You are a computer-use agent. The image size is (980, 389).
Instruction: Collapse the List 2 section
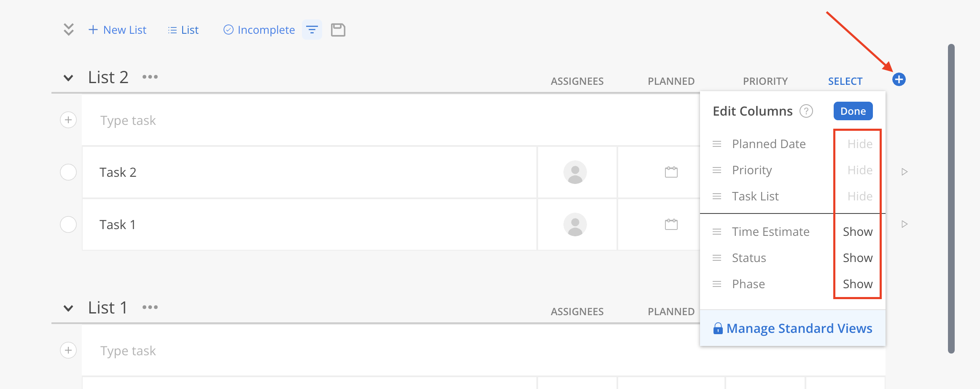pos(68,78)
